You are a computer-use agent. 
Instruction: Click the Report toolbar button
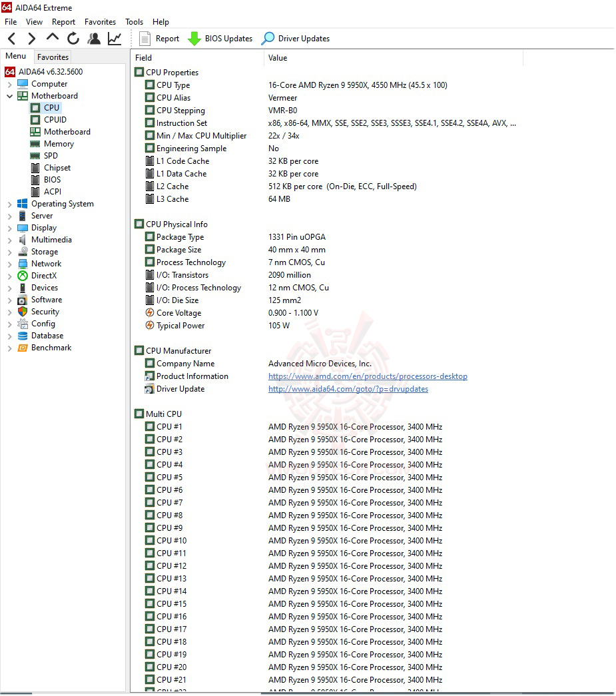click(x=159, y=39)
